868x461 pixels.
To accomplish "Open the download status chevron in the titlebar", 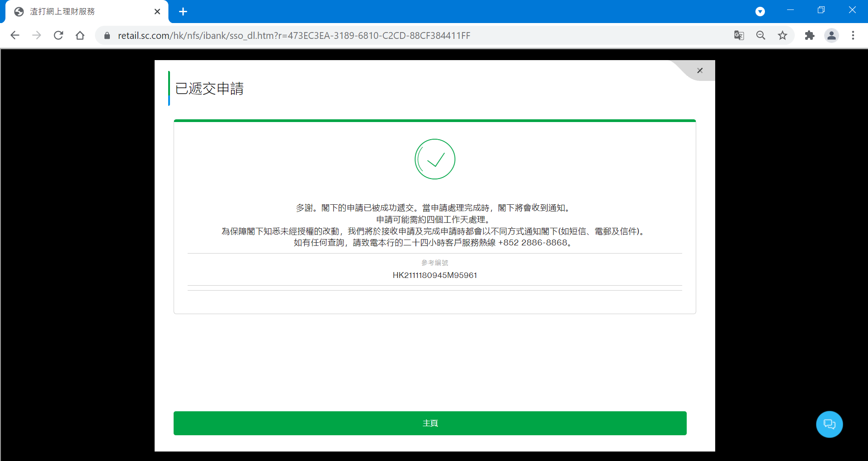I will coord(760,11).
